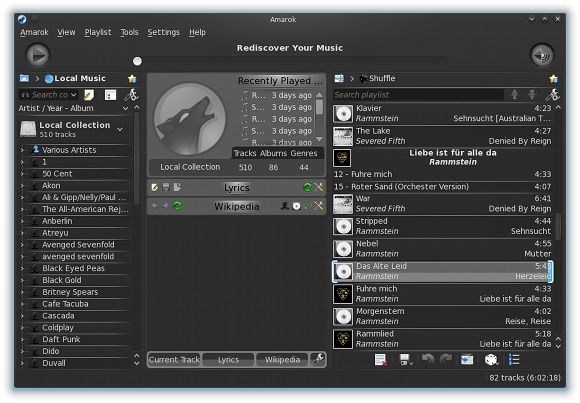Show the artist page in Wikipedia applet
This screenshot has width=580, height=403.
point(284,206)
